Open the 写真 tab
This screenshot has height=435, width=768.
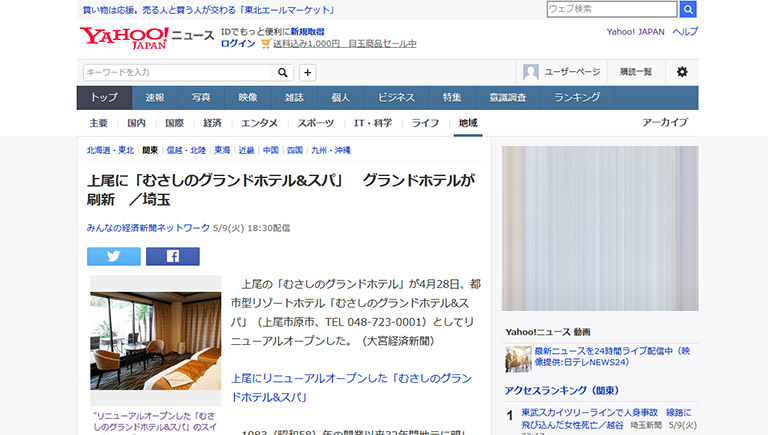click(201, 97)
